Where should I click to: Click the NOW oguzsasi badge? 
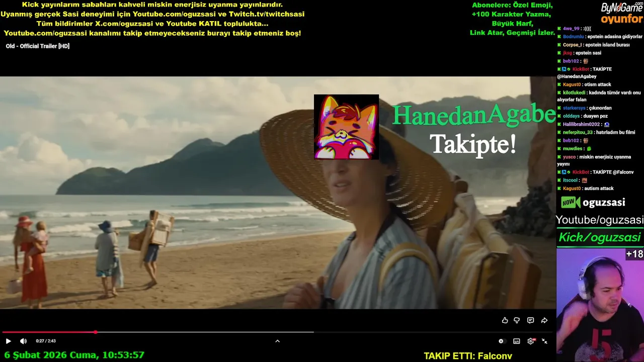coord(593,203)
